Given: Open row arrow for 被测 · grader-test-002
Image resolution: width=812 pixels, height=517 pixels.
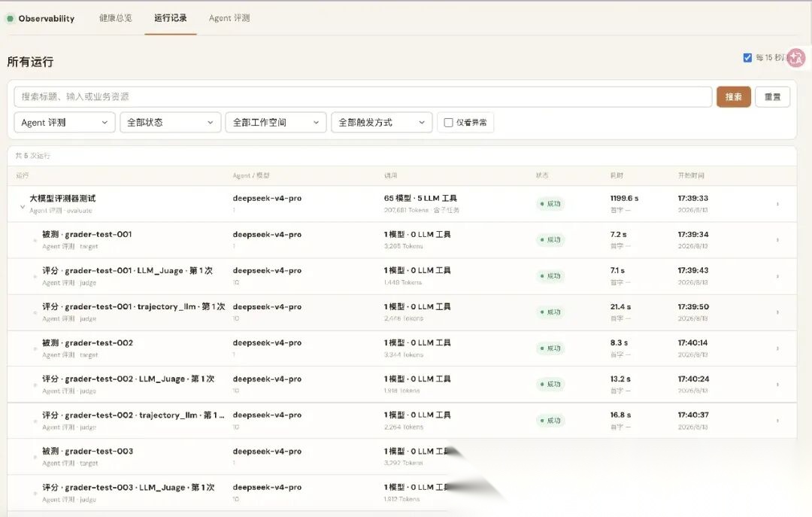Looking at the screenshot, I should click(x=777, y=348).
